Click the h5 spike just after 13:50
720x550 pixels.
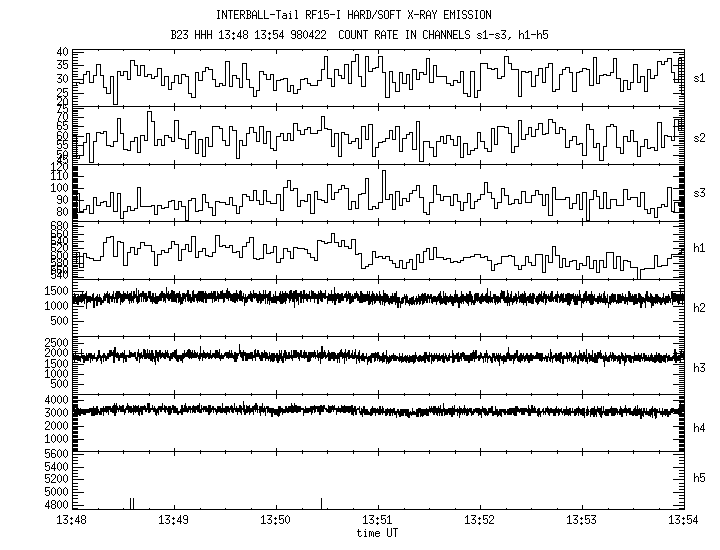[x=321, y=503]
